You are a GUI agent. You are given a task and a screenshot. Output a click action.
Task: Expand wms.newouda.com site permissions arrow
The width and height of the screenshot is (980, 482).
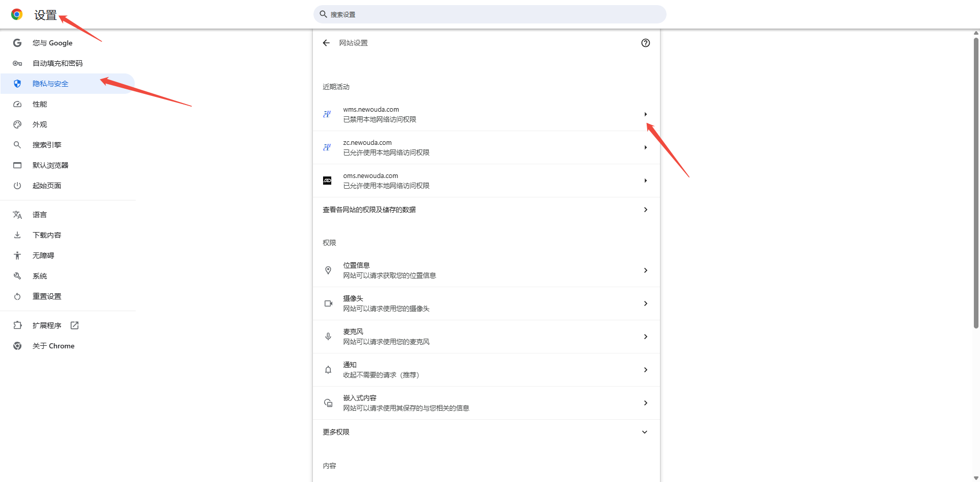click(645, 114)
